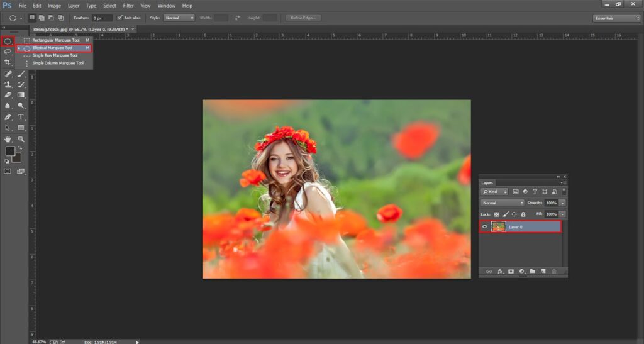Toggle the Anti-alias checkbox
This screenshot has width=644, height=344.
[119, 18]
